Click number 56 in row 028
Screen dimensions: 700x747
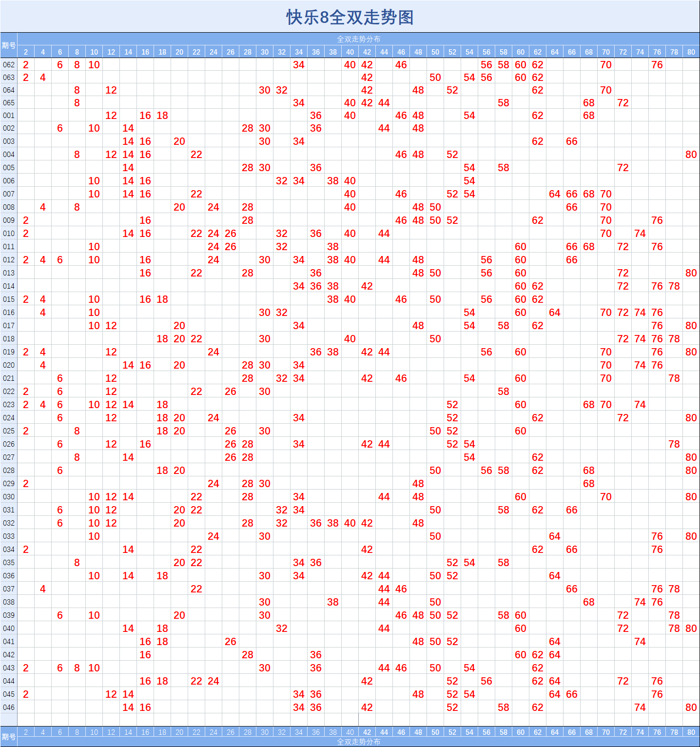pyautogui.click(x=486, y=471)
